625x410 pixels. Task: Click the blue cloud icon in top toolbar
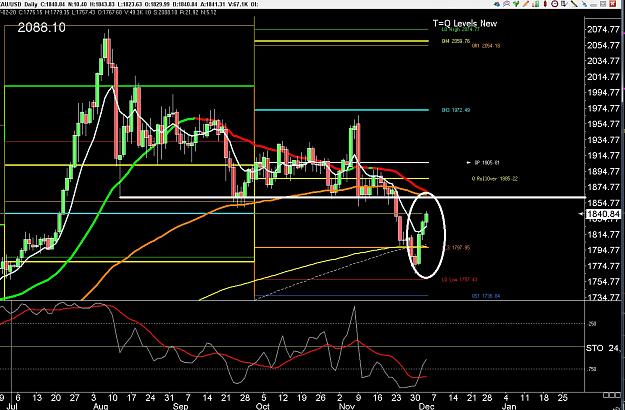tap(497, 4)
